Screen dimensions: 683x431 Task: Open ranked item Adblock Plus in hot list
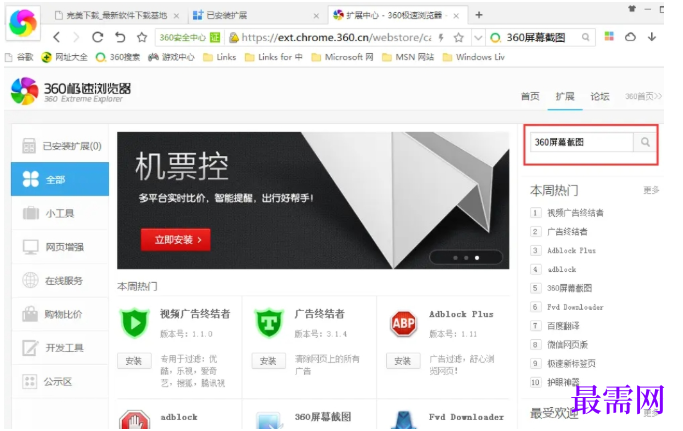[571, 251]
